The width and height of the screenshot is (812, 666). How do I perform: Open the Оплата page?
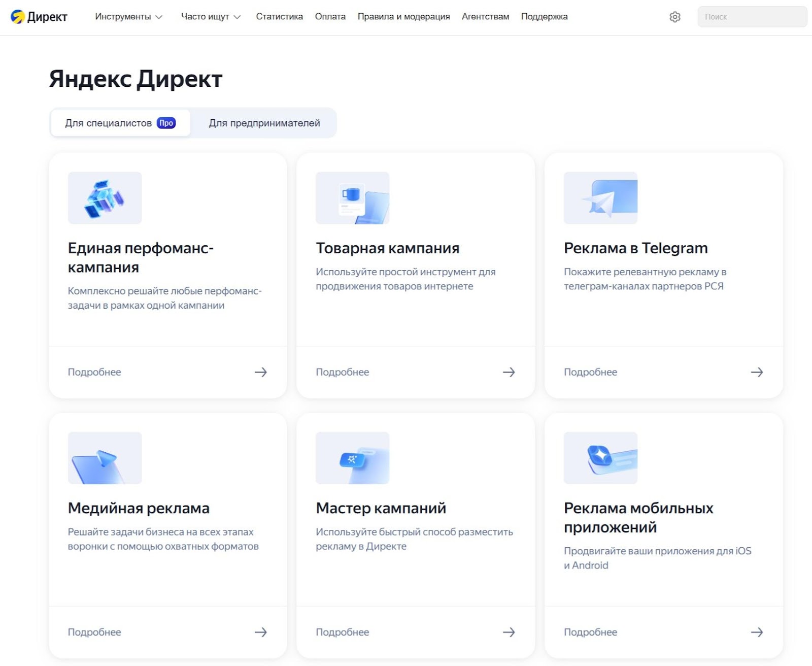pos(330,17)
